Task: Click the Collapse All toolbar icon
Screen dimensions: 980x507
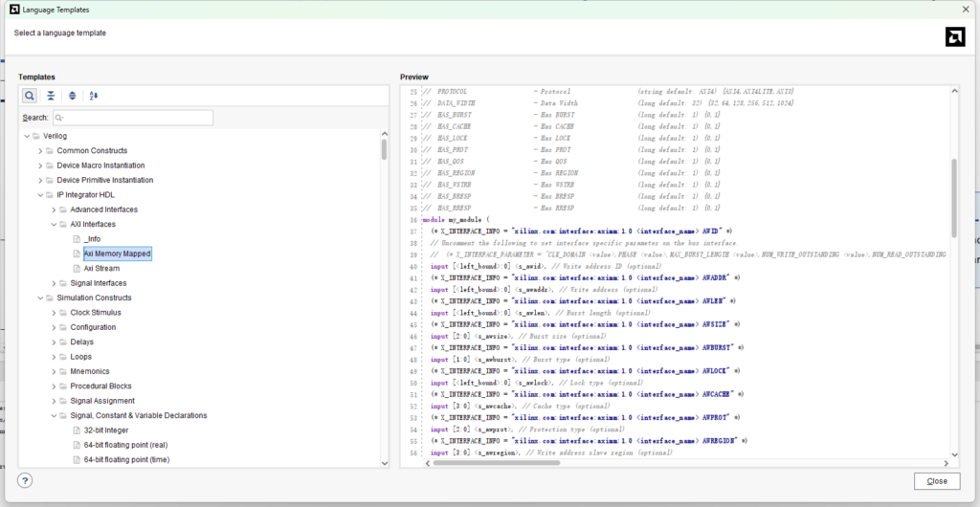Action: pos(51,96)
